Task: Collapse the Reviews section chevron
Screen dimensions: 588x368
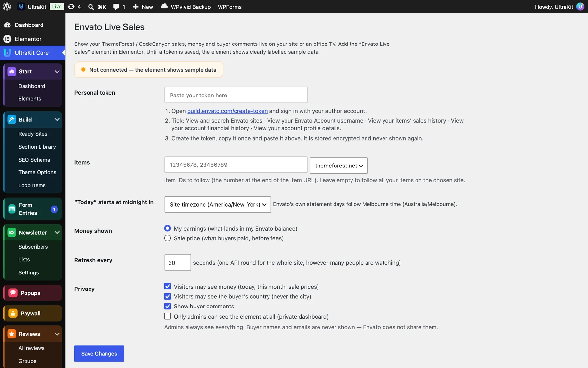Action: (x=57, y=334)
